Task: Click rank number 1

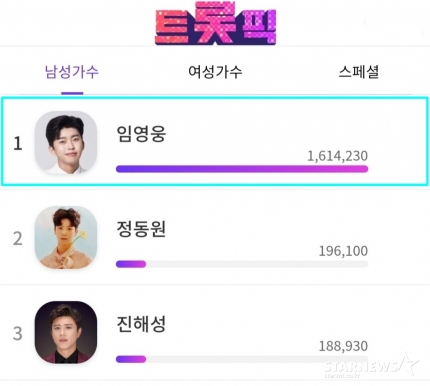Action: (x=18, y=144)
